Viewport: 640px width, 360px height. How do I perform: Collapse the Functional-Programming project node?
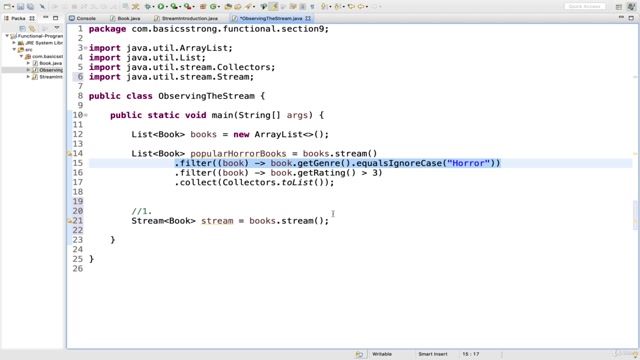point(7,36)
